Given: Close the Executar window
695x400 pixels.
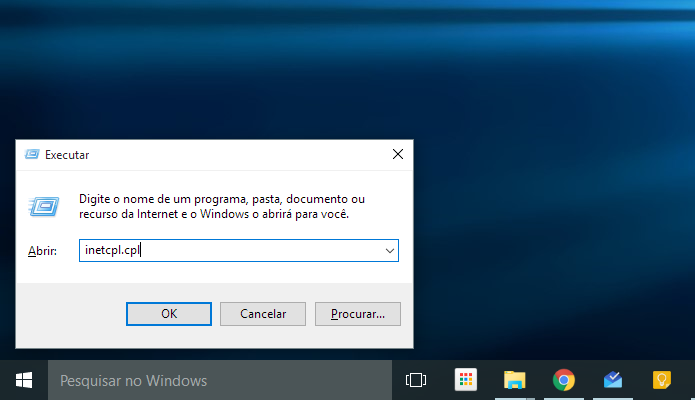Looking at the screenshot, I should (398, 154).
